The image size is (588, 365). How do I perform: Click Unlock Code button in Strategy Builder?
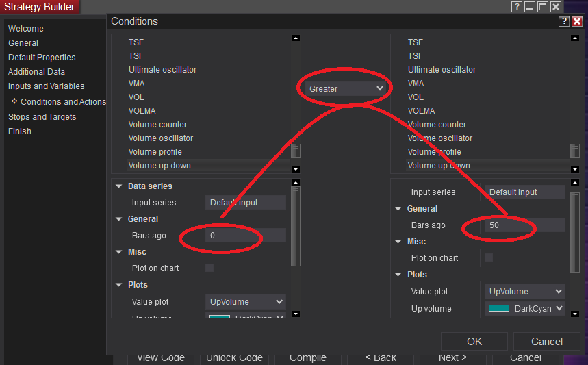coord(234,359)
